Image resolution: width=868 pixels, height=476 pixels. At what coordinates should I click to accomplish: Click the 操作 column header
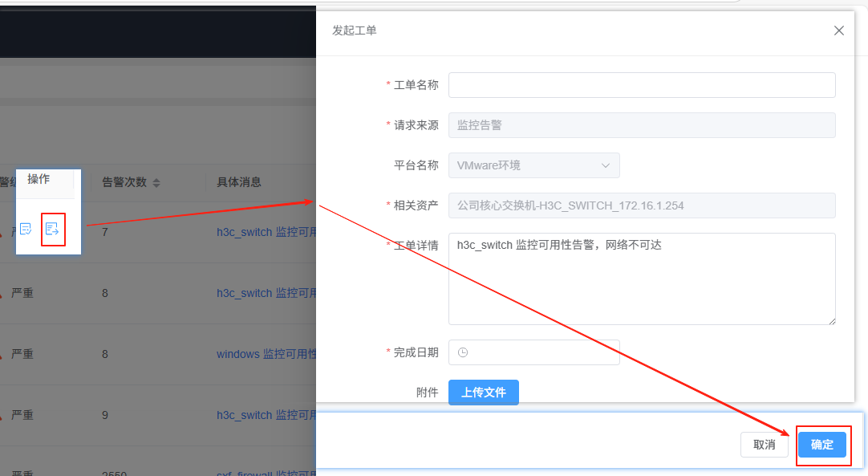39,179
